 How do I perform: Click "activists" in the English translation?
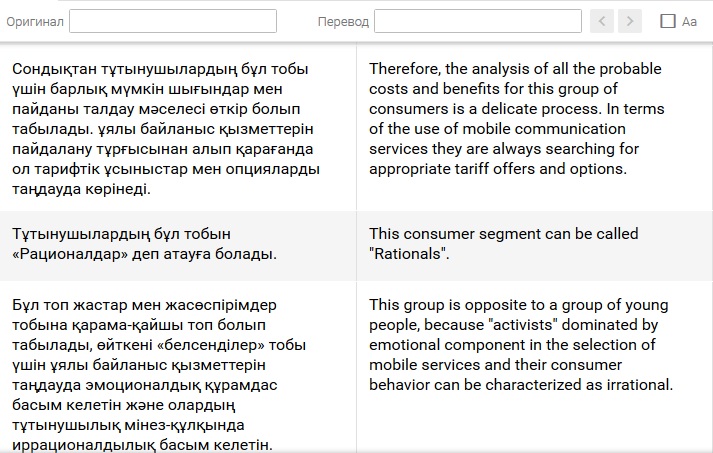tap(522, 325)
